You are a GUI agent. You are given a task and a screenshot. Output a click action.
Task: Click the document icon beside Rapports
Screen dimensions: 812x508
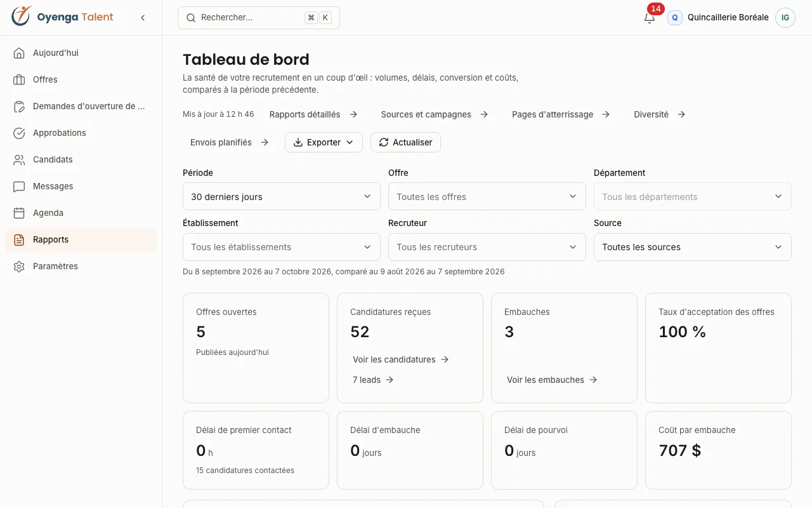(x=19, y=240)
